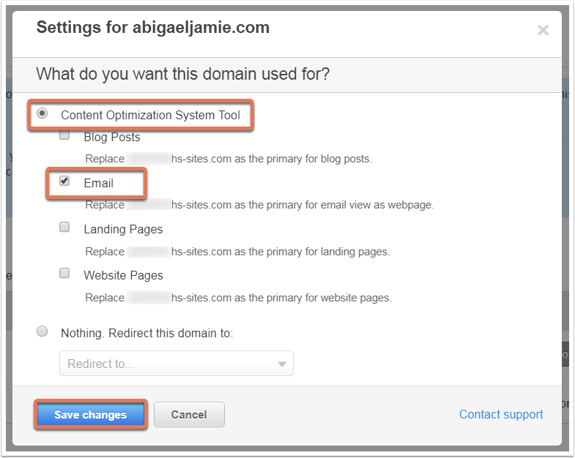Click the dropdown arrow in Redirect to field
Screen dimensions: 575x458
pyautogui.click(x=282, y=364)
